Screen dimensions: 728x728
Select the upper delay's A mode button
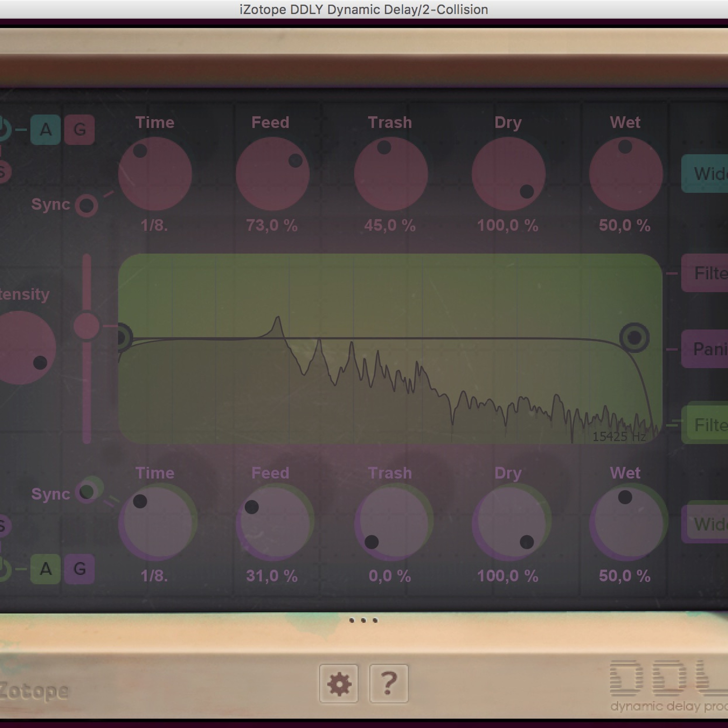pyautogui.click(x=46, y=130)
